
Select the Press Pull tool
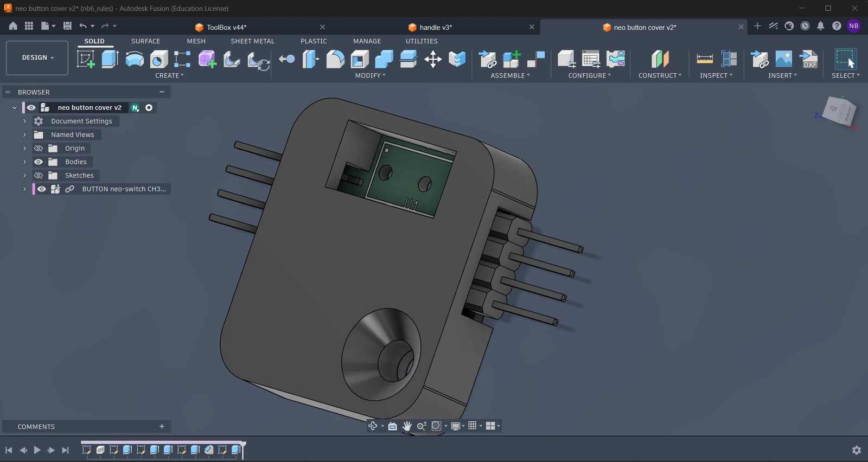tap(310, 59)
